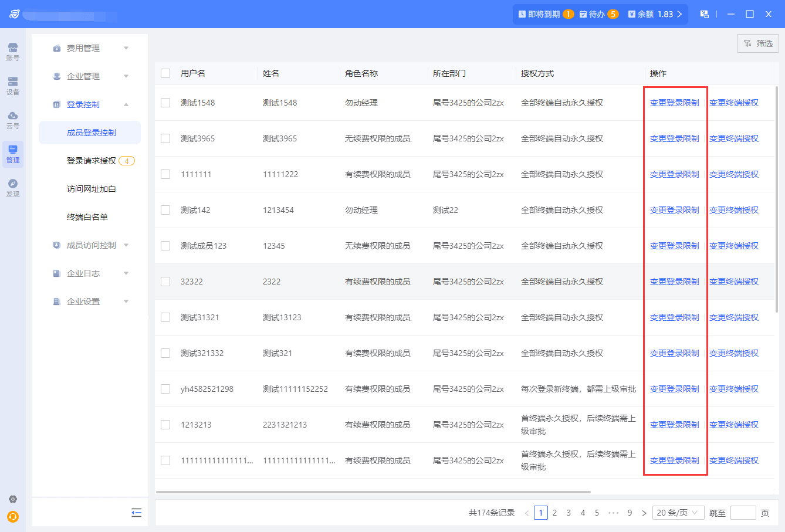This screenshot has height=532, width=785.
Task: Jump to page 2 of the records
Action: tap(554, 513)
